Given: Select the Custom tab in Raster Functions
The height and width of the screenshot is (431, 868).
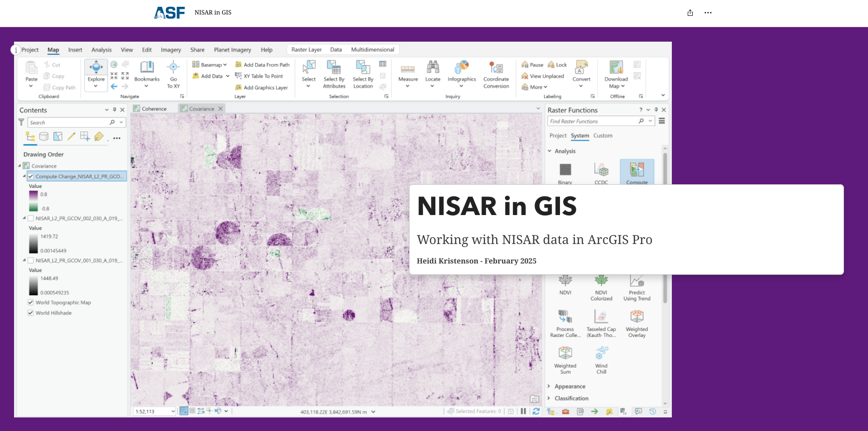Looking at the screenshot, I should point(603,135).
